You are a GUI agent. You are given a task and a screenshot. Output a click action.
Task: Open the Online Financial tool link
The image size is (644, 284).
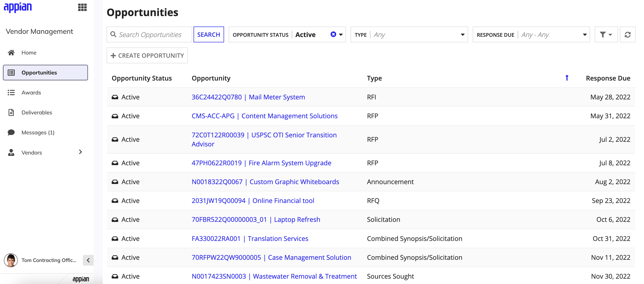coord(253,201)
